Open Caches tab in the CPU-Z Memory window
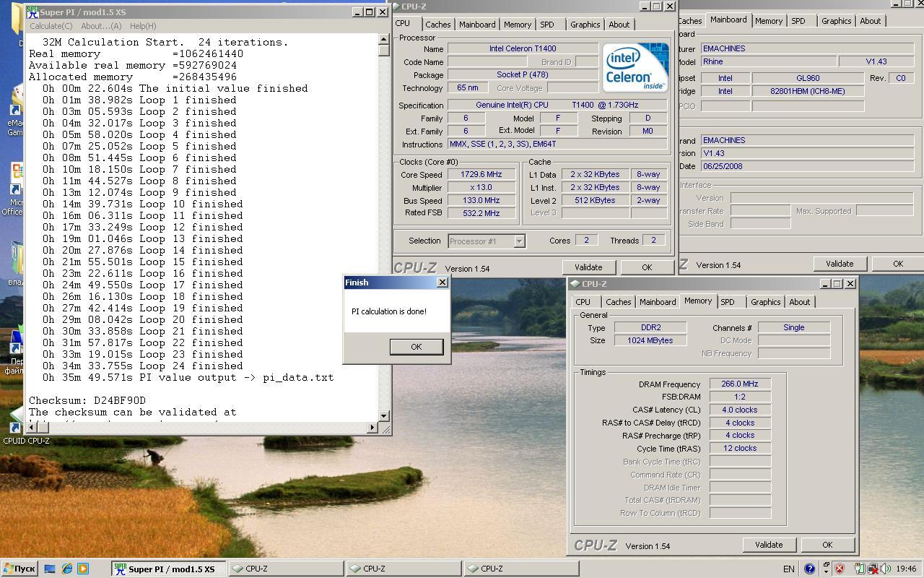The width and height of the screenshot is (924, 578). tap(618, 302)
